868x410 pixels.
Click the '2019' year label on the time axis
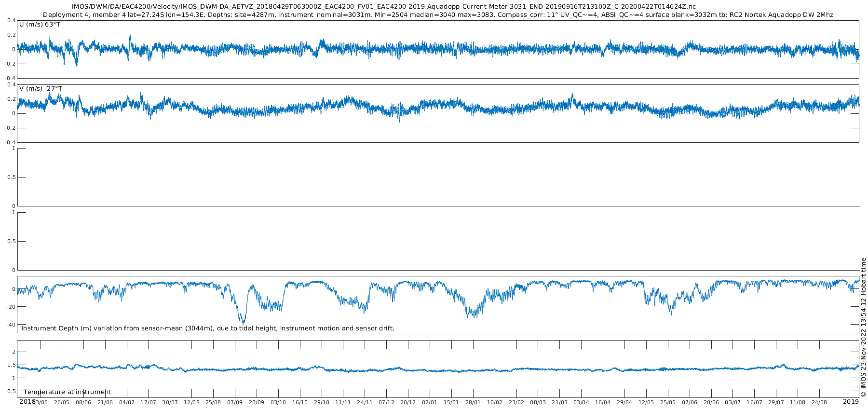coord(851,402)
